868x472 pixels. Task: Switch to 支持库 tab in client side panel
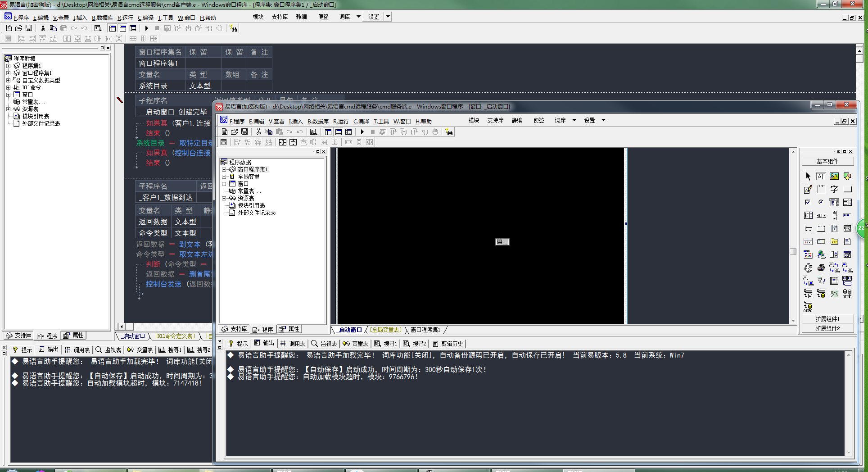tap(19, 336)
